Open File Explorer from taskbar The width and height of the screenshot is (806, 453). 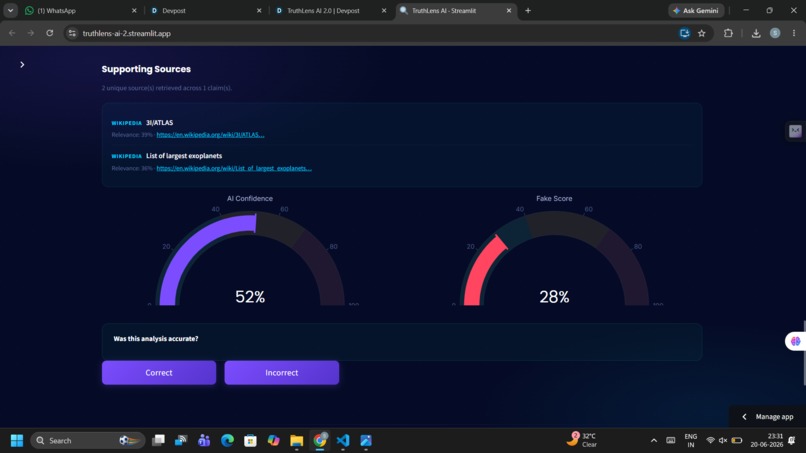297,441
